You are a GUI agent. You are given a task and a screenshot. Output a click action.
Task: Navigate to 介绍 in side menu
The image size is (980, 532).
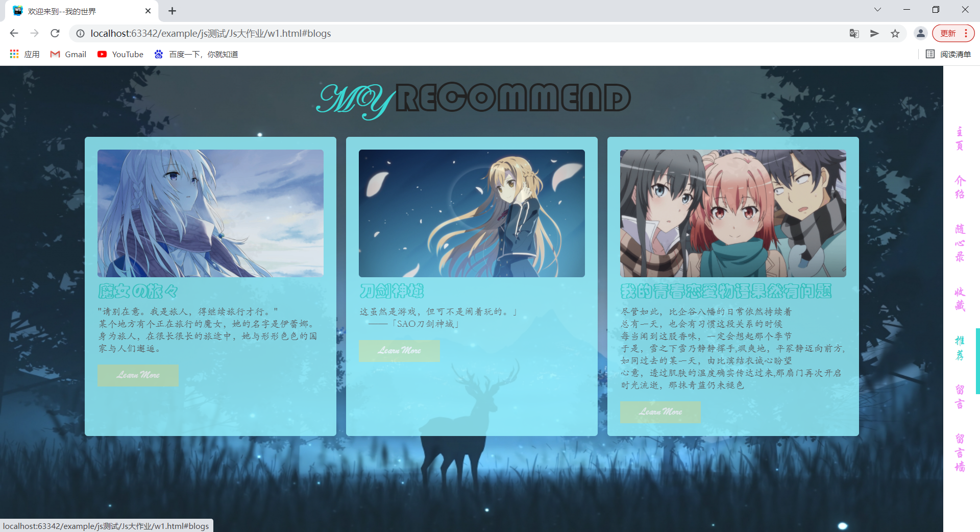pyautogui.click(x=960, y=187)
